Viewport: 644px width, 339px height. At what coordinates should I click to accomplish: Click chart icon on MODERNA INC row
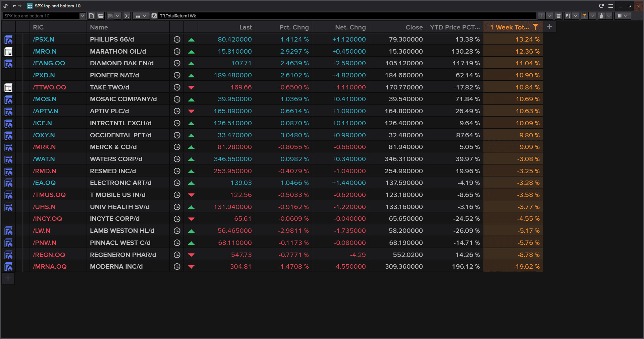8,267
